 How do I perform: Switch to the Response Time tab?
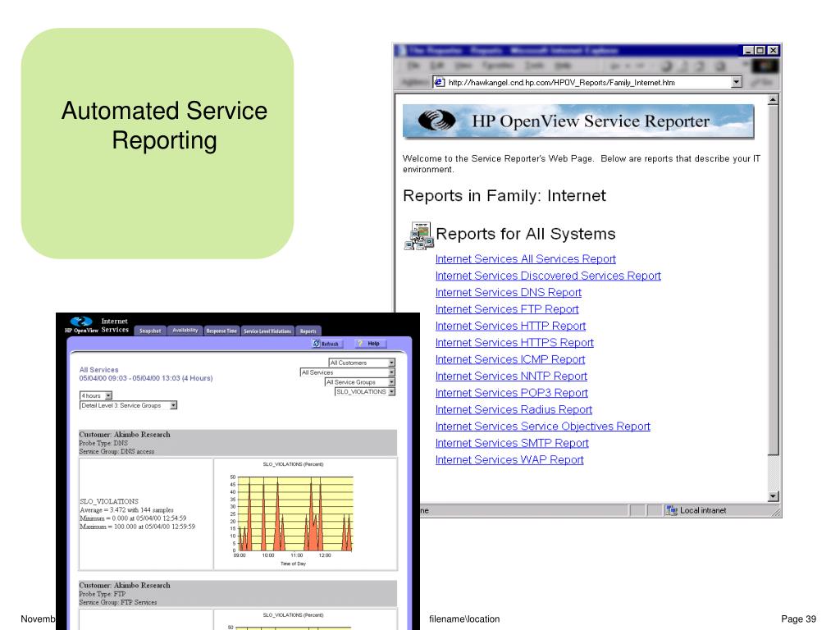tap(221, 331)
